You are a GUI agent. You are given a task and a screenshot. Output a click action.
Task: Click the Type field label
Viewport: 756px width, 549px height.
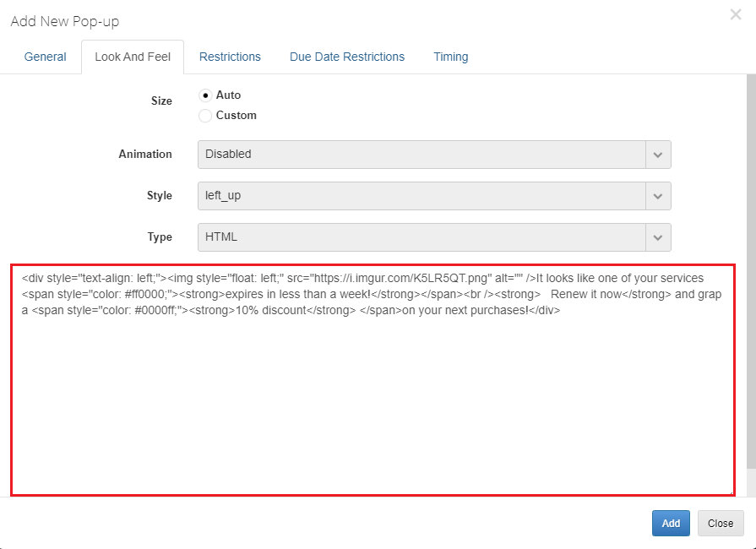(160, 237)
